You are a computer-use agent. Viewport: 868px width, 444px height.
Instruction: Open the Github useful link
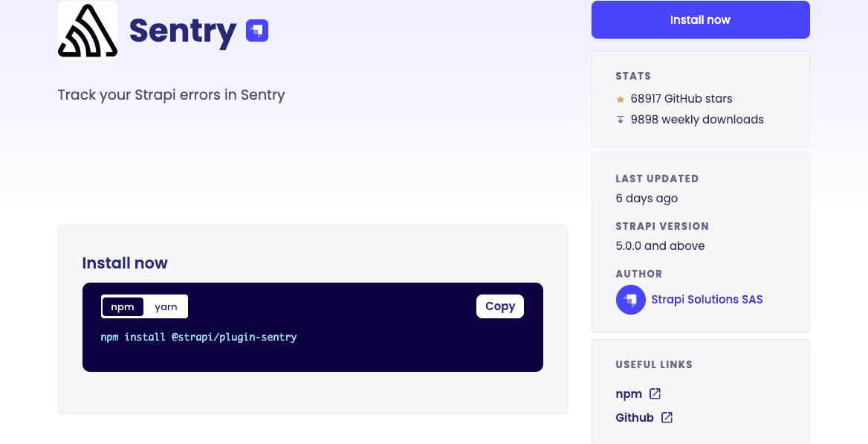(635, 417)
